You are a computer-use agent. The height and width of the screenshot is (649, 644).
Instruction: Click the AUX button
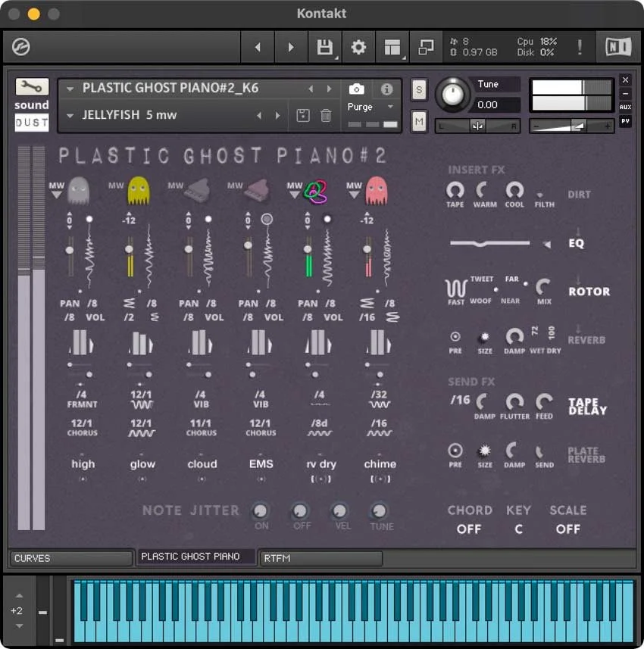(625, 107)
